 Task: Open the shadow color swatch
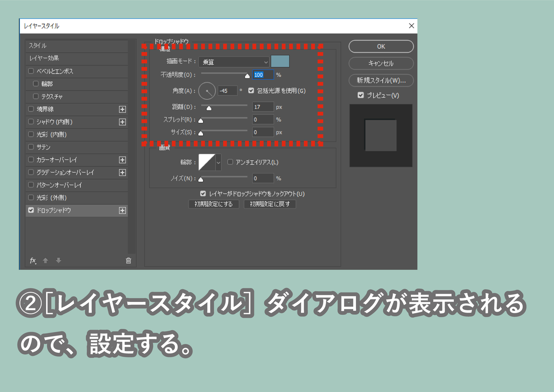(280, 61)
